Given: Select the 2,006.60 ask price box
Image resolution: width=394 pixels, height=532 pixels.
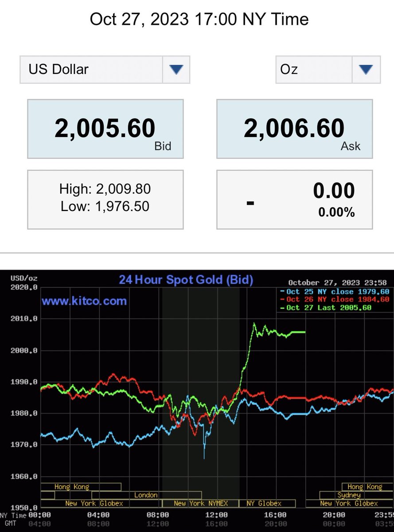Looking at the screenshot, I should pyautogui.click(x=294, y=129).
